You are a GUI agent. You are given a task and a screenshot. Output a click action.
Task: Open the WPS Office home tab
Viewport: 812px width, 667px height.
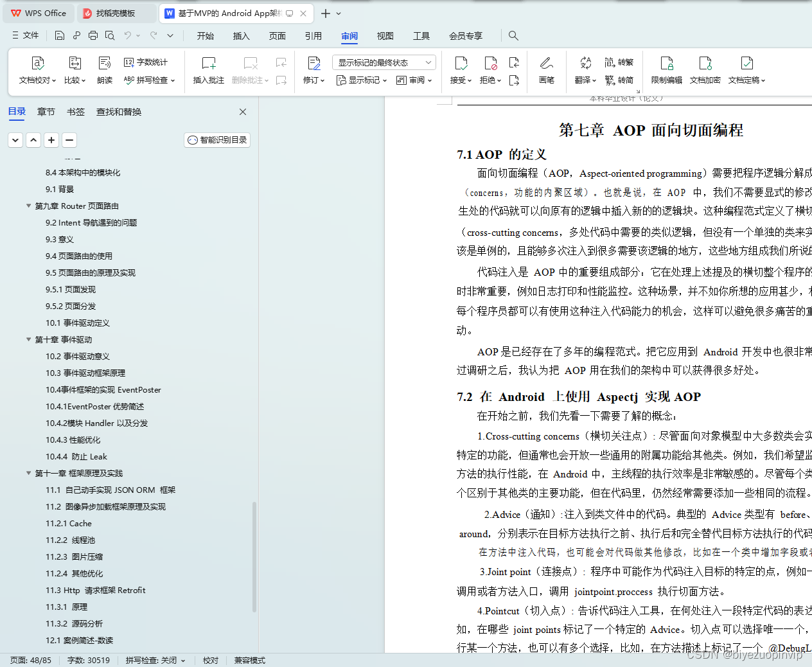39,13
